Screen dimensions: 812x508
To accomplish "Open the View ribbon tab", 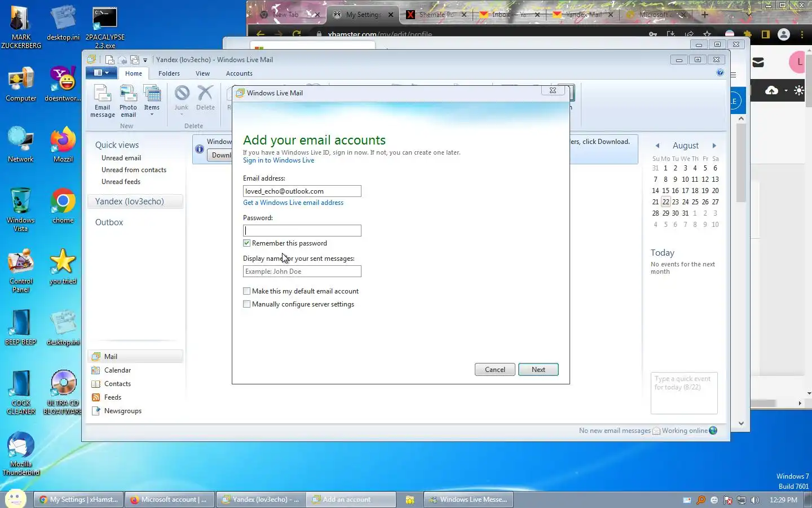I will pyautogui.click(x=202, y=73).
